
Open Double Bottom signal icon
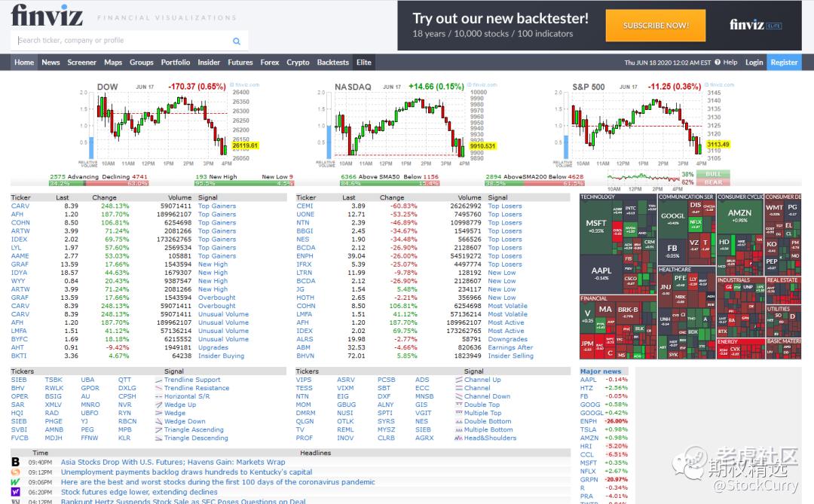coord(459,421)
